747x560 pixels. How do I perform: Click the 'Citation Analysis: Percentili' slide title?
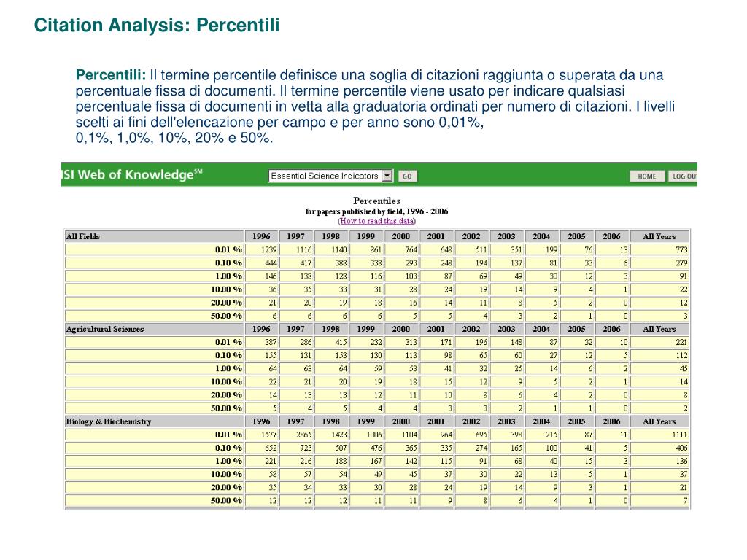(x=157, y=26)
